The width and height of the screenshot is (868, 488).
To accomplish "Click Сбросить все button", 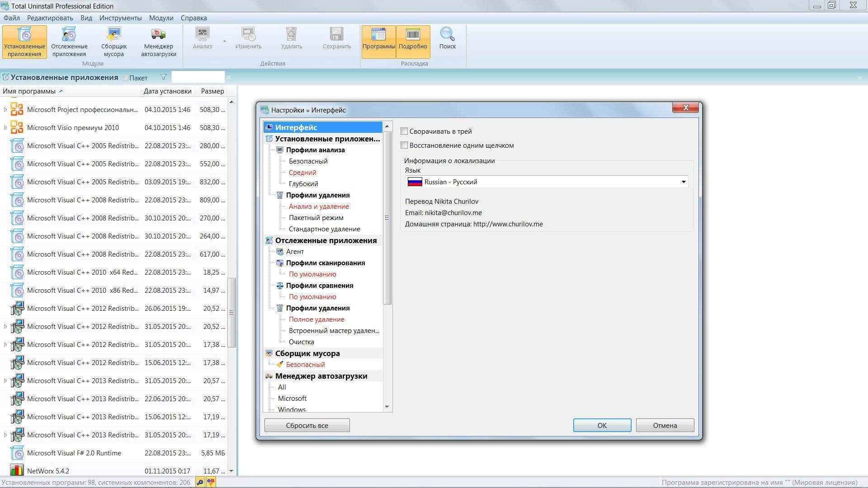I will pos(307,425).
